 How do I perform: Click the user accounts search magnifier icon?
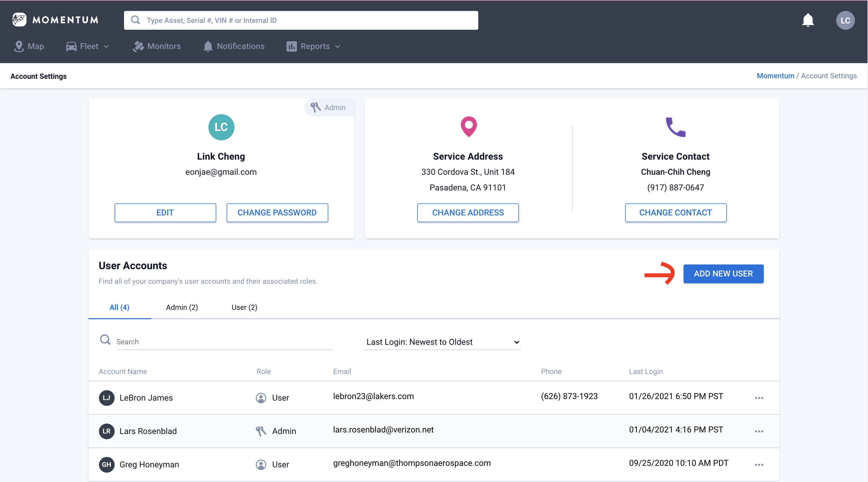105,340
